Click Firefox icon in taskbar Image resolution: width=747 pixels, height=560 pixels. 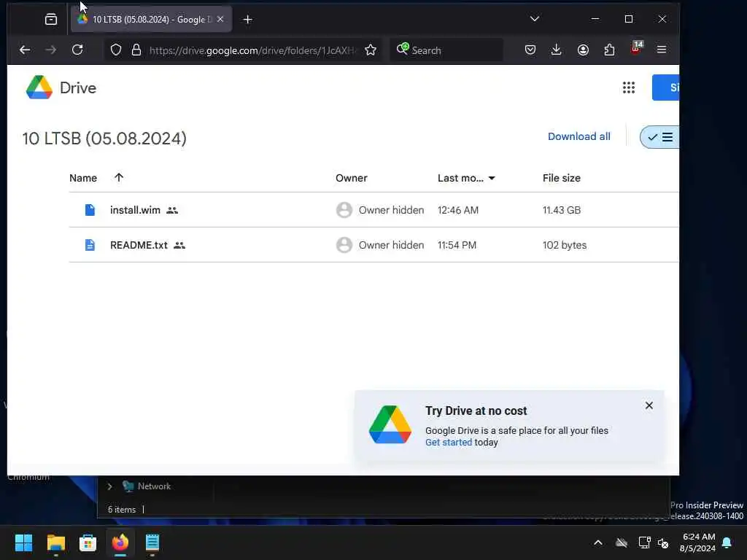coord(120,542)
